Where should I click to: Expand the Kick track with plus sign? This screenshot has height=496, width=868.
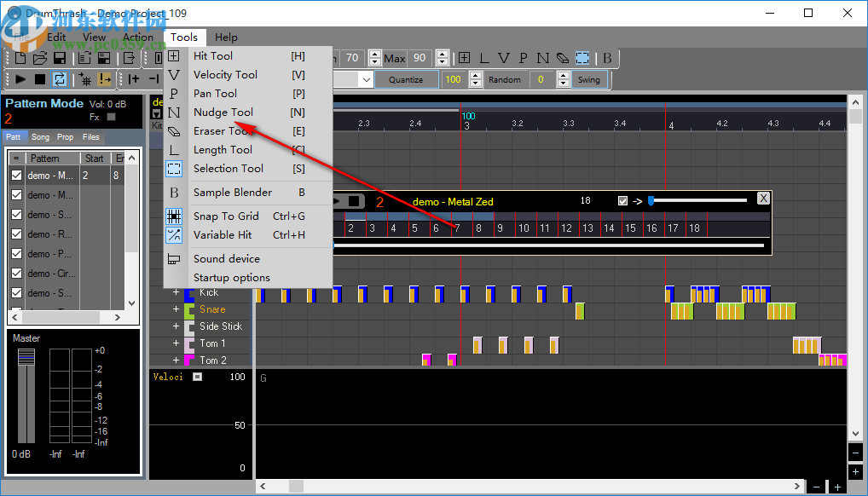pos(176,292)
